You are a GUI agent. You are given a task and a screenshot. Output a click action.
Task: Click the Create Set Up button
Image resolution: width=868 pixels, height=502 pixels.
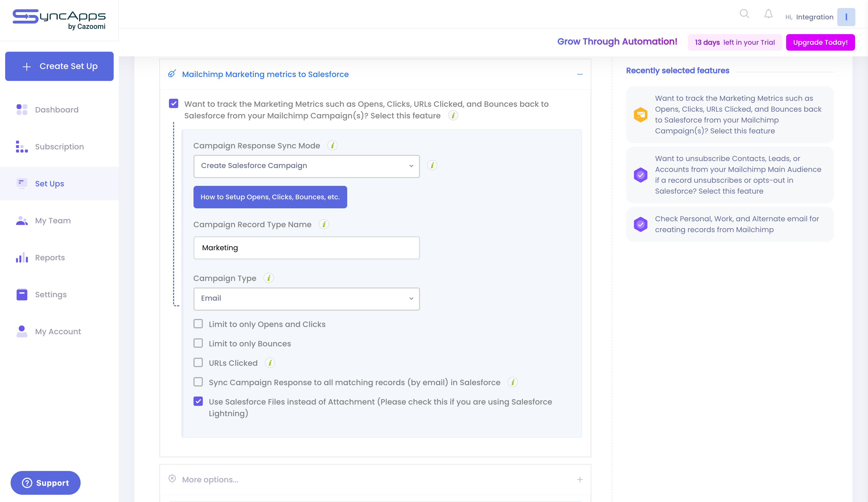(59, 66)
